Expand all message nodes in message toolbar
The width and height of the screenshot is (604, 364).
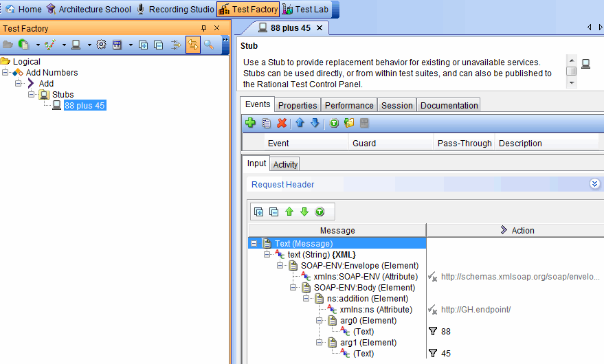tap(259, 212)
